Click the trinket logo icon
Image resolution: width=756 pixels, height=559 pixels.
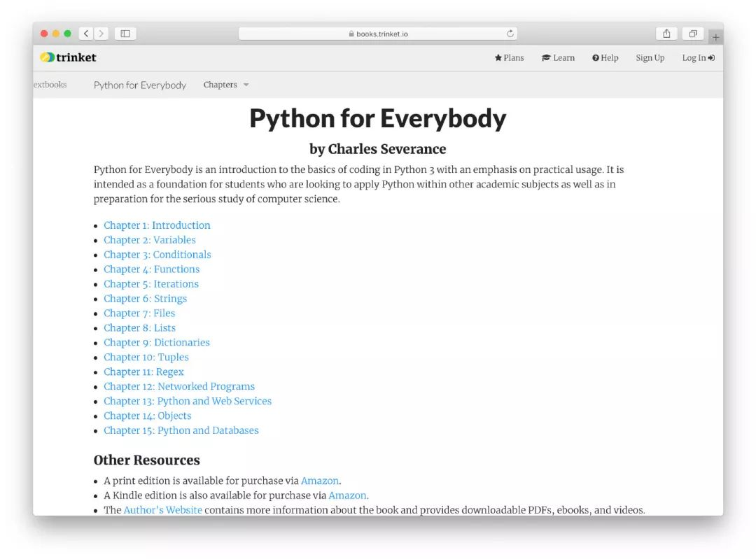[x=47, y=57]
